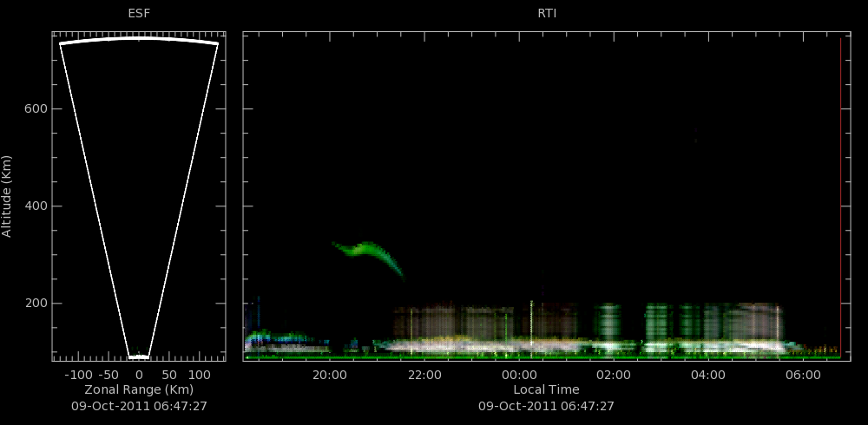Click the timestamp below the ESF plot
Screen dimensions: 868x425
(x=139, y=406)
